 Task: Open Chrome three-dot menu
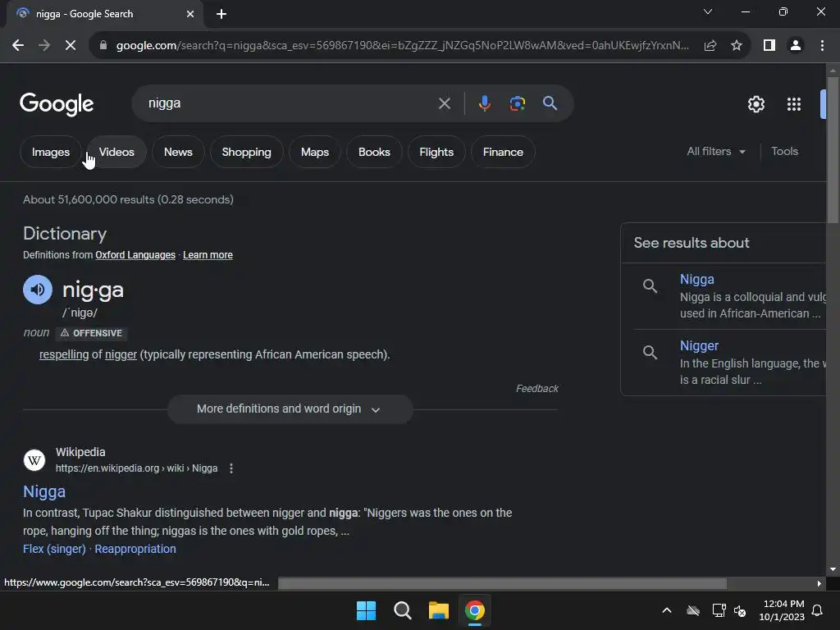point(822,46)
